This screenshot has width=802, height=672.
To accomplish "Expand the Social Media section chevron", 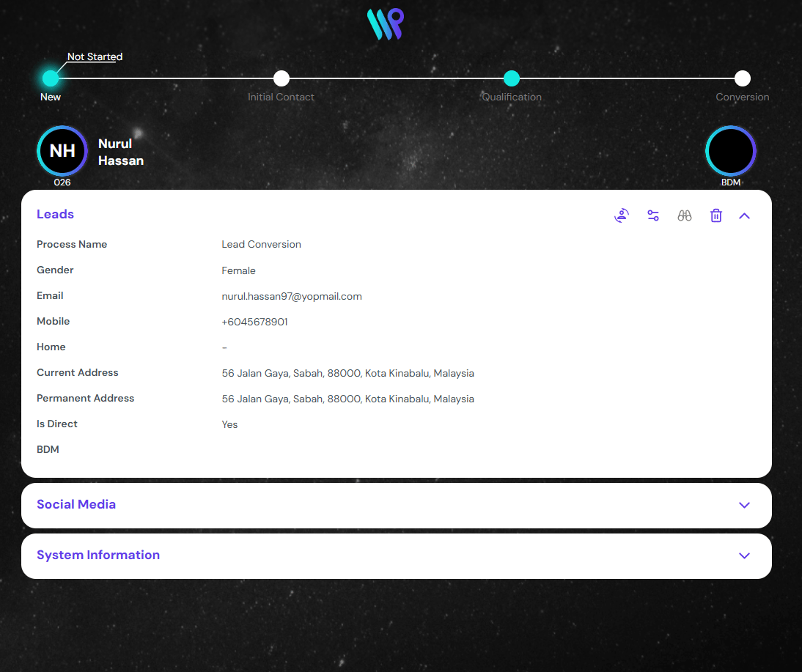I will 745,505.
